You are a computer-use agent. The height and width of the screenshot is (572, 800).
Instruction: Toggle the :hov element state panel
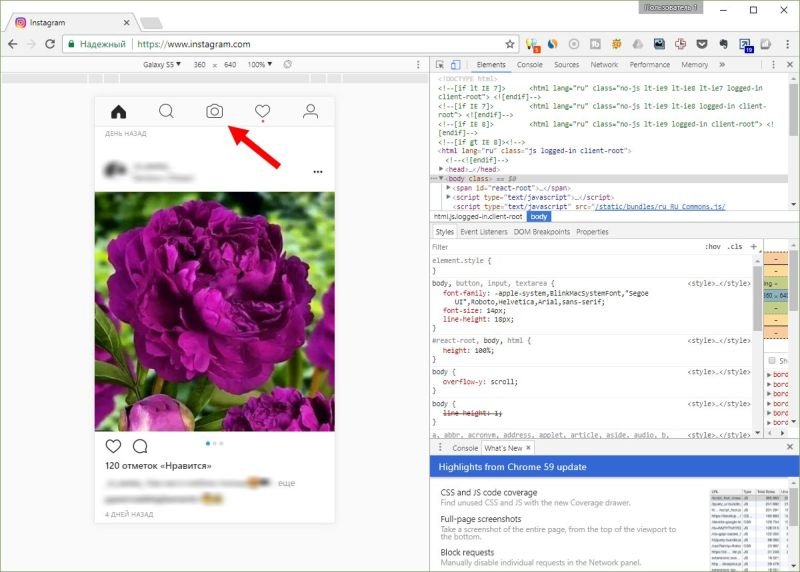(x=713, y=246)
